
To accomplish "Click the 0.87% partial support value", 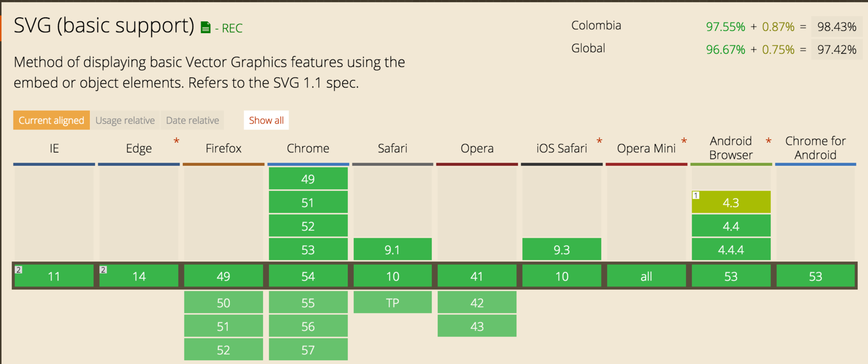I will coord(778,27).
